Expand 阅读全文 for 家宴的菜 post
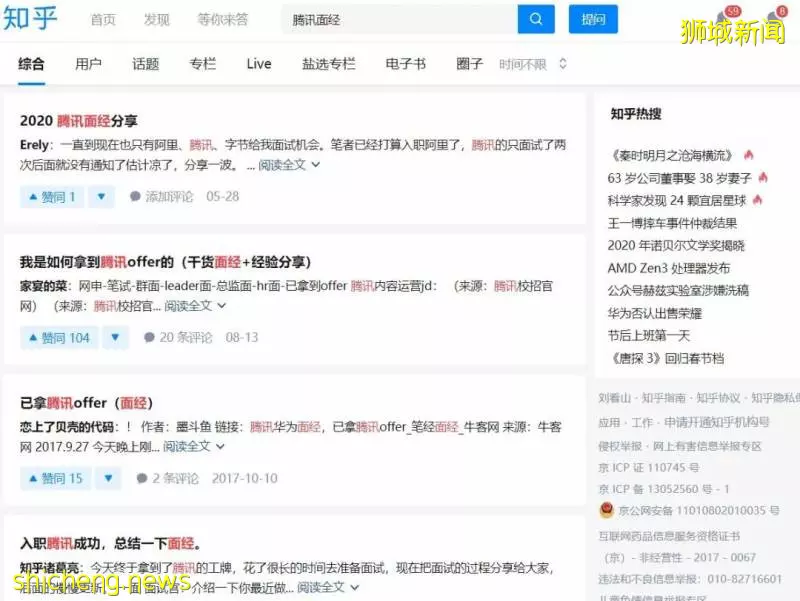The width and height of the screenshot is (800, 601). [x=195, y=306]
